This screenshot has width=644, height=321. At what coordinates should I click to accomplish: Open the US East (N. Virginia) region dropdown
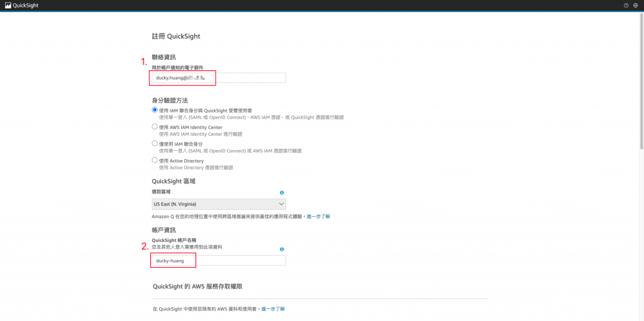219,204
